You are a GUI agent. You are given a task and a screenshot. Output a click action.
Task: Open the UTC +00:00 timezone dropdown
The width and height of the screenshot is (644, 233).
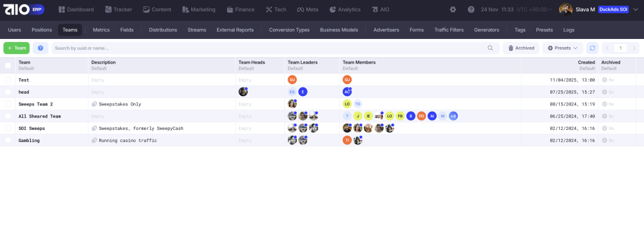534,9
